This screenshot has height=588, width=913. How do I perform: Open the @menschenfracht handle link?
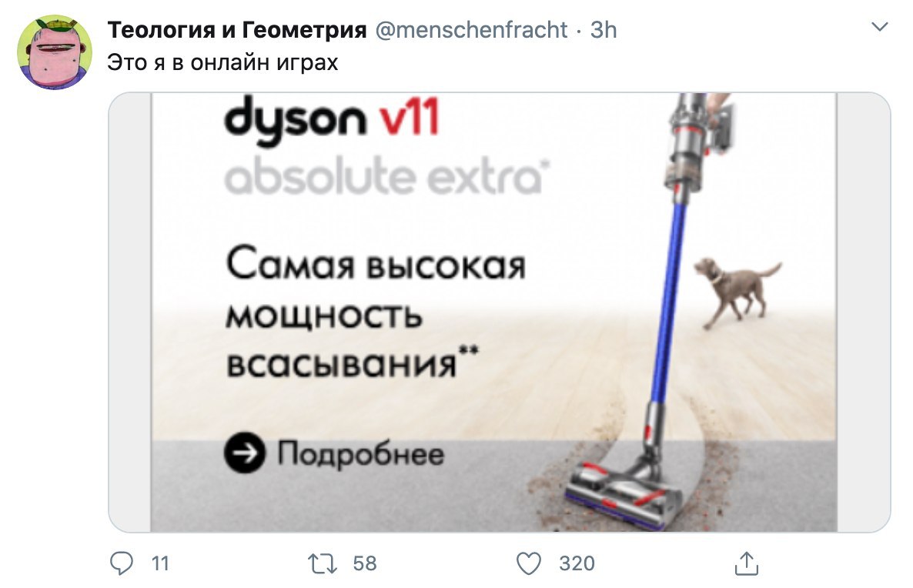(x=472, y=30)
